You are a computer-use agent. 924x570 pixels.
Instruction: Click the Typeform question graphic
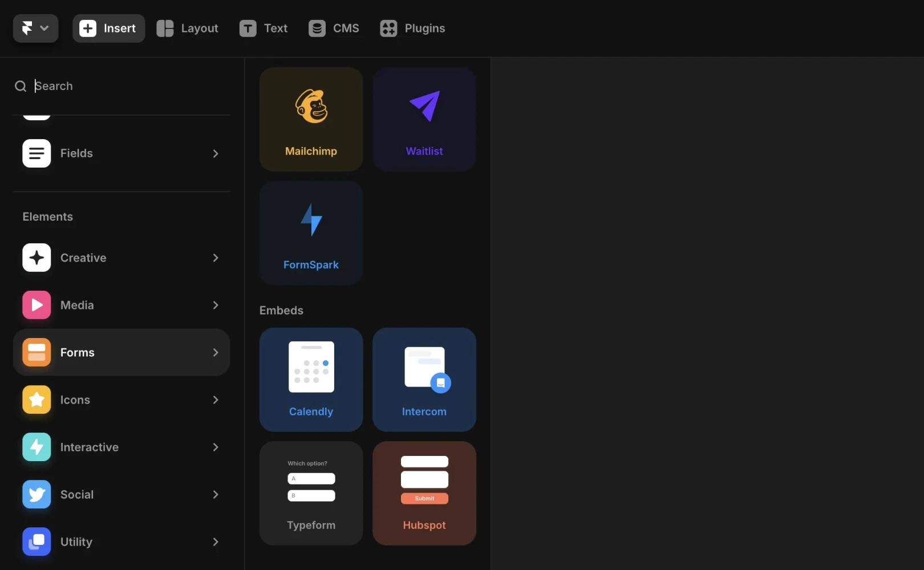pos(311,481)
